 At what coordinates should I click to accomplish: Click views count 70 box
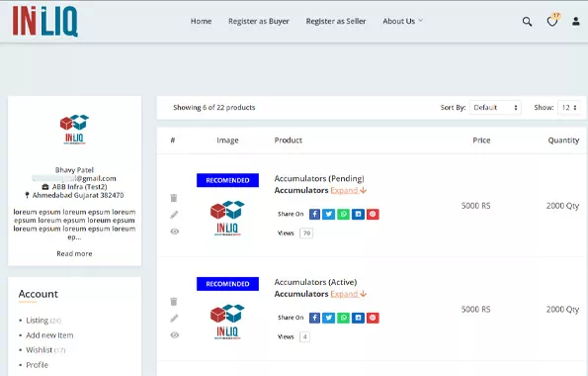coord(306,234)
